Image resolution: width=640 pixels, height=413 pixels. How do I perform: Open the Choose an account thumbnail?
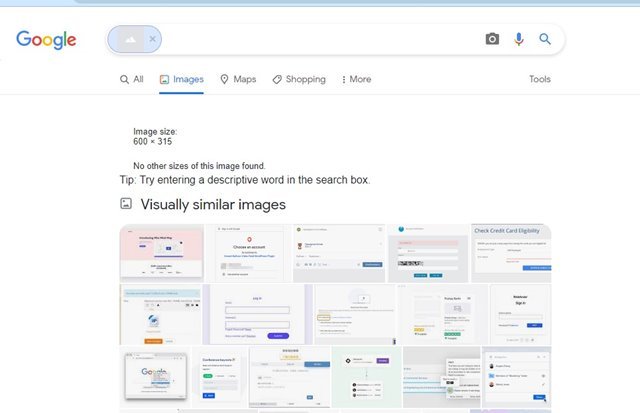pyautogui.click(x=249, y=253)
